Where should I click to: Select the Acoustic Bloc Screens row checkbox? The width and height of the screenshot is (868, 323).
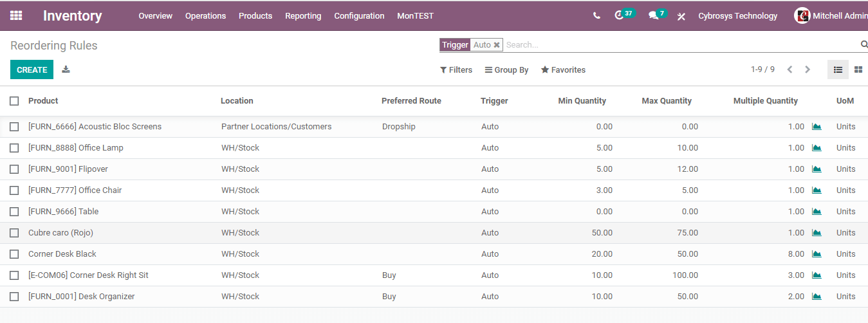pos(14,127)
